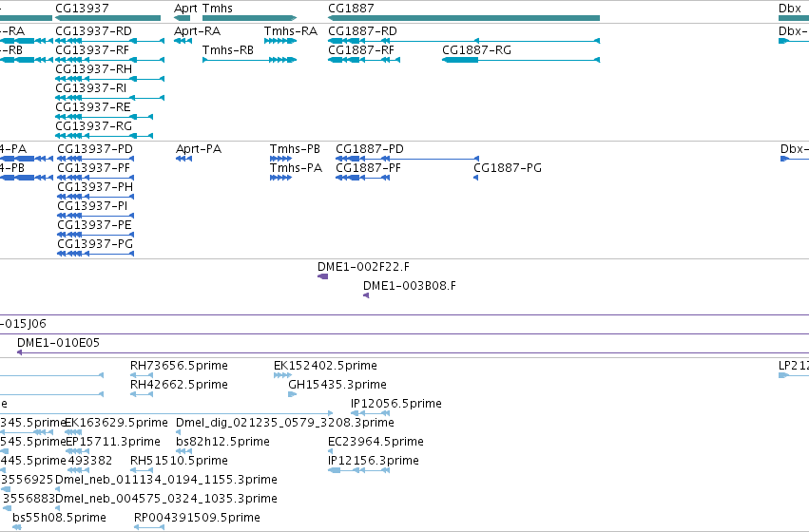This screenshot has height=532, width=809.
Task: Select transcript CG13937-RH
Action: coord(110,79)
